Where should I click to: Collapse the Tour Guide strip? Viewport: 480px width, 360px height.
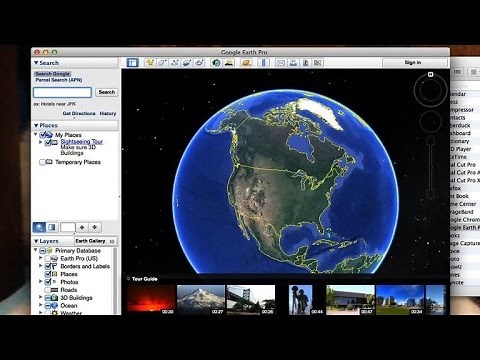(128, 279)
